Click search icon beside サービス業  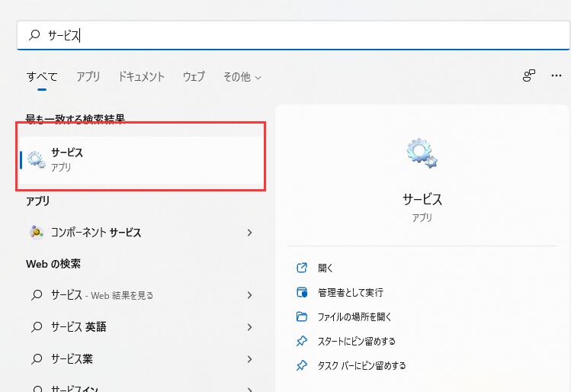[x=37, y=359]
